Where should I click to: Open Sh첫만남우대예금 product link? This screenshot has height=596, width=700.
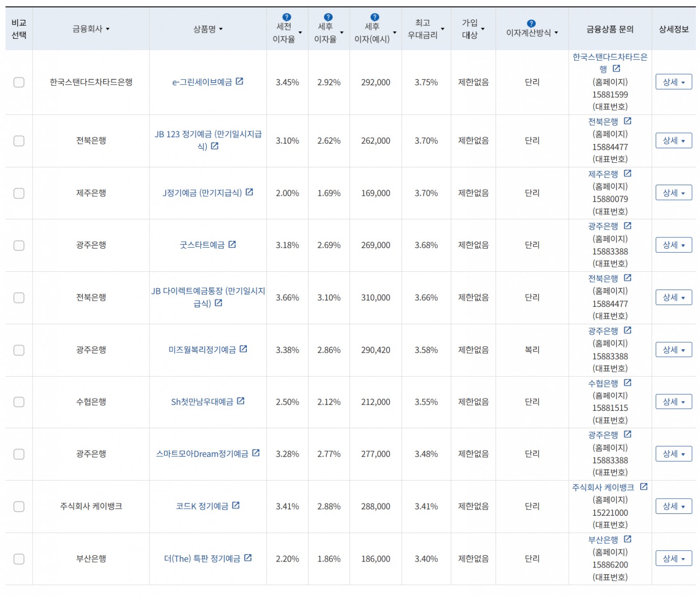[x=202, y=402]
